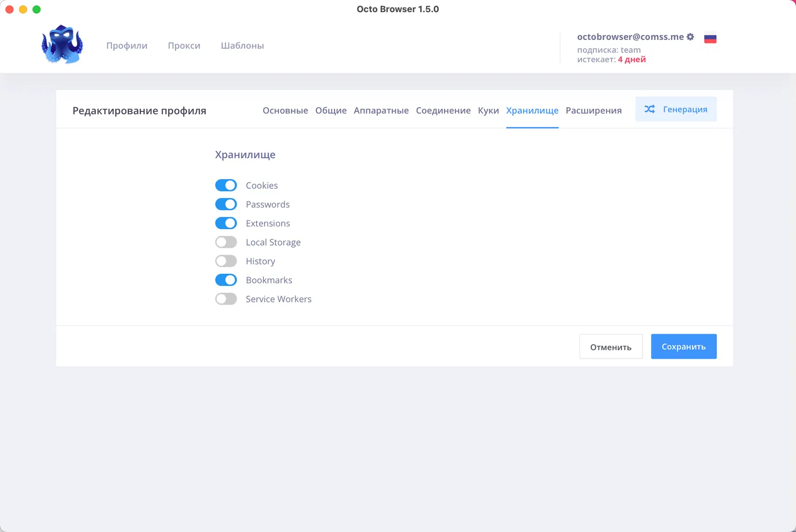
Task: Select the Хранилище tab
Action: [532, 110]
